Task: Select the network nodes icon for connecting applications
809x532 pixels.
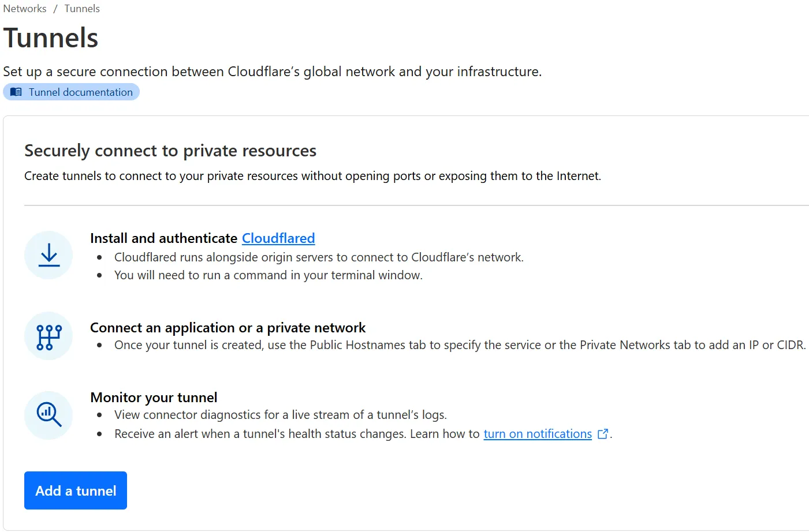Action: tap(49, 335)
